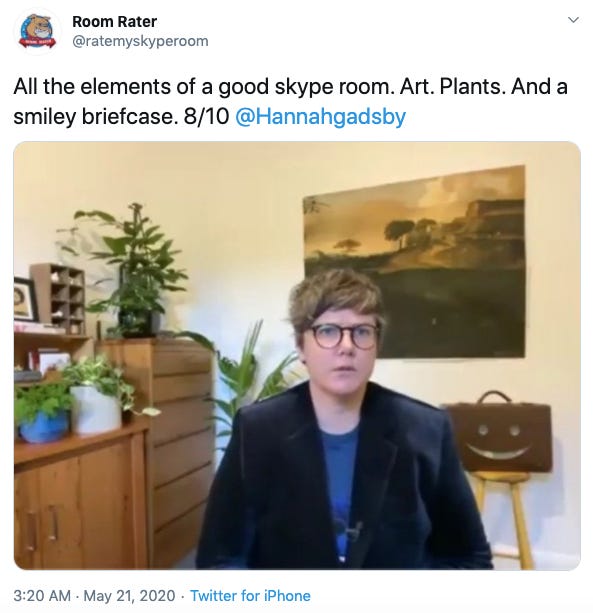Click the tall leafy plant on the dresser
Viewport: 593px width, 613px height.
[131, 270]
